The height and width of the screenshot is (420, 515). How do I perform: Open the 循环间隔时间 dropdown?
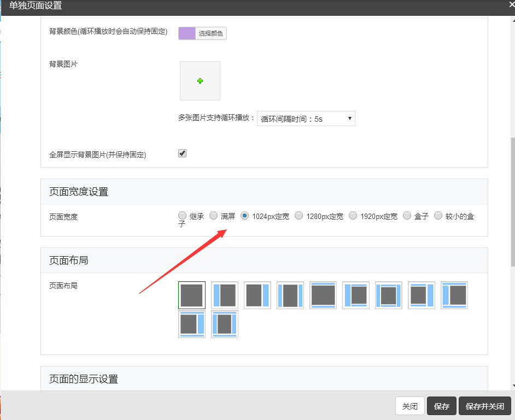point(306,119)
